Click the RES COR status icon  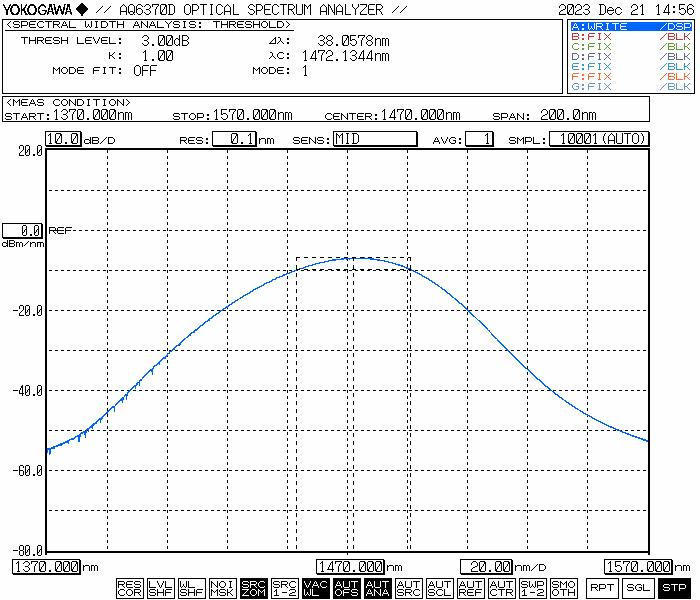click(129, 588)
